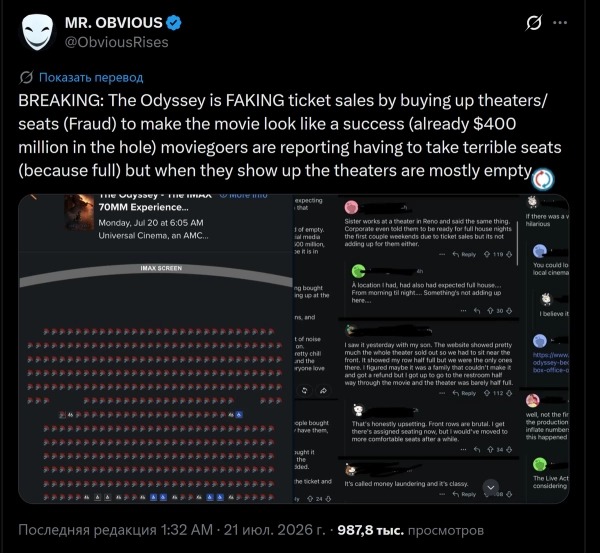Click the translate icon beside Показать перевод
This screenshot has width=600, height=553.
26,77
